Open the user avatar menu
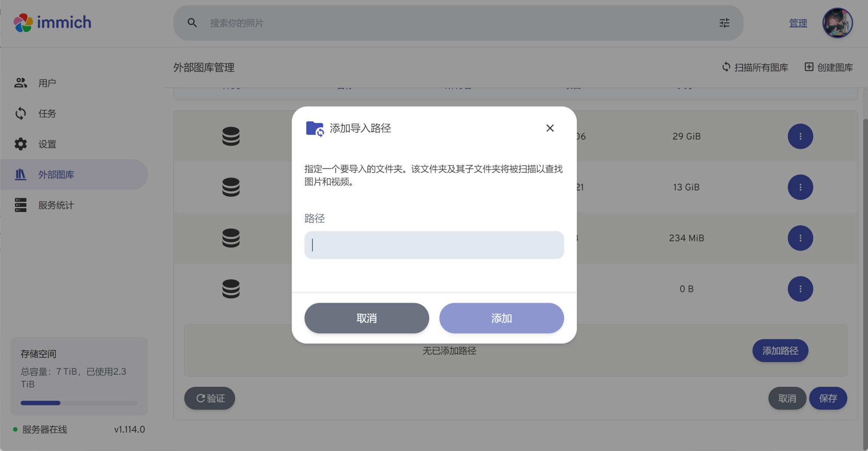Image resolution: width=868 pixels, height=451 pixels. [838, 23]
